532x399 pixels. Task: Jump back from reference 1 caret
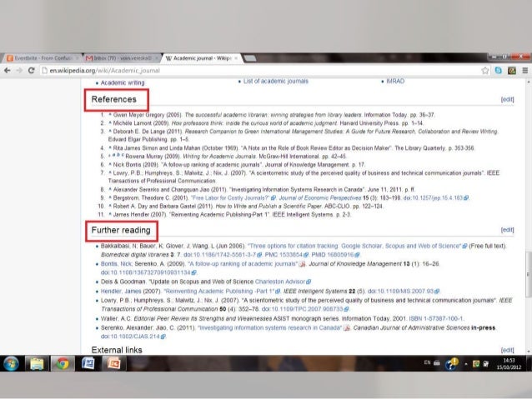[x=110, y=115]
